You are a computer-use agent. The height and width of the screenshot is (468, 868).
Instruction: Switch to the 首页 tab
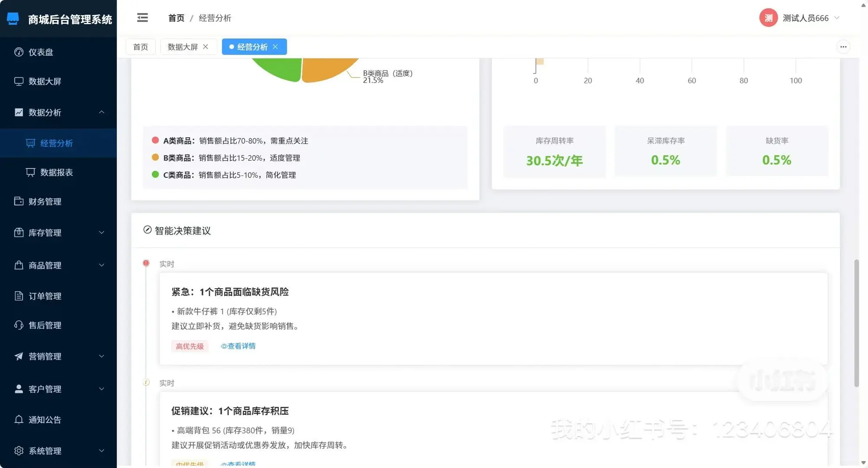141,46
